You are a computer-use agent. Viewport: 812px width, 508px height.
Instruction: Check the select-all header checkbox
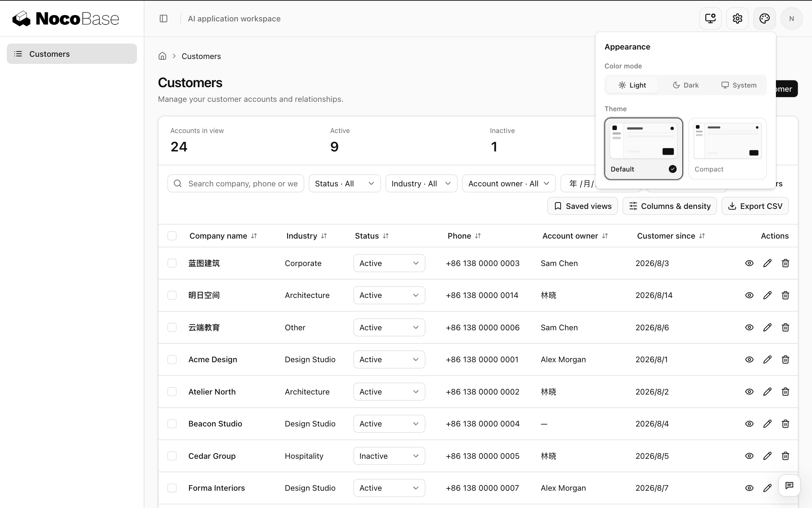[x=172, y=236]
